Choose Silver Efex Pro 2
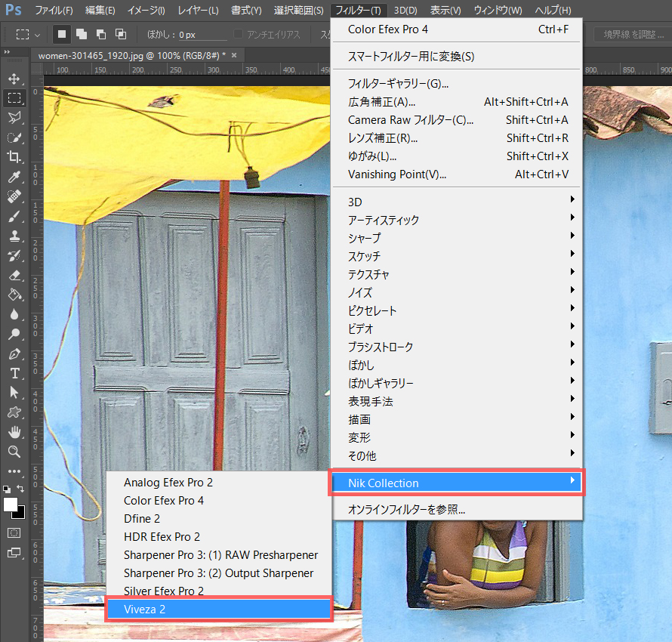Image resolution: width=672 pixels, height=642 pixels. pos(218,591)
